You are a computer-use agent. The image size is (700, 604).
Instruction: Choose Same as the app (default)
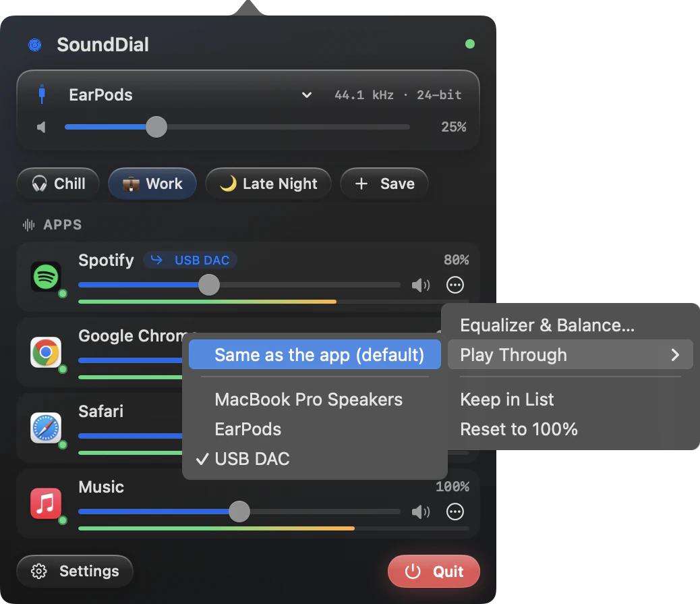315,355
